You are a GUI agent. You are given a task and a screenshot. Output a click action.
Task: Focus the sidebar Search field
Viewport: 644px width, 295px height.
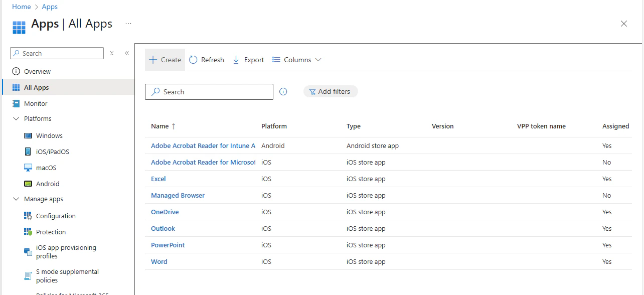point(57,53)
